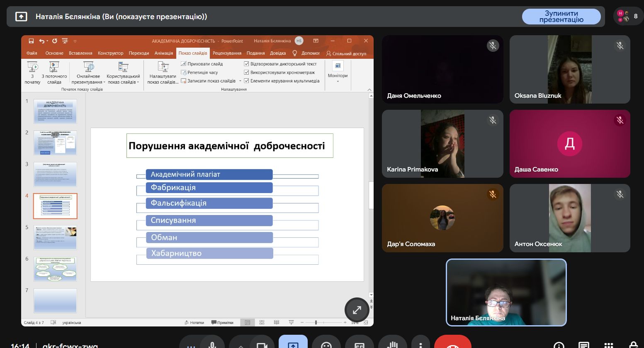The image size is (644, 348).
Task: Click the red leave call button
Action: coord(452,344)
